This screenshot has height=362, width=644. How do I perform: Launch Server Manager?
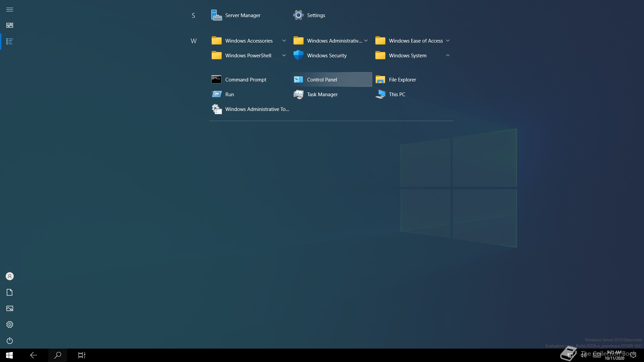250,15
